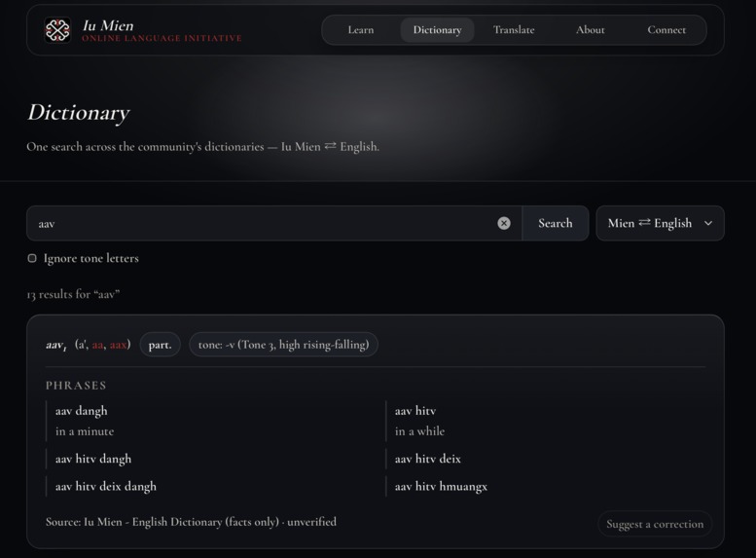Click the 13 results for “aav” text
This screenshot has width=756, height=558.
(x=73, y=294)
